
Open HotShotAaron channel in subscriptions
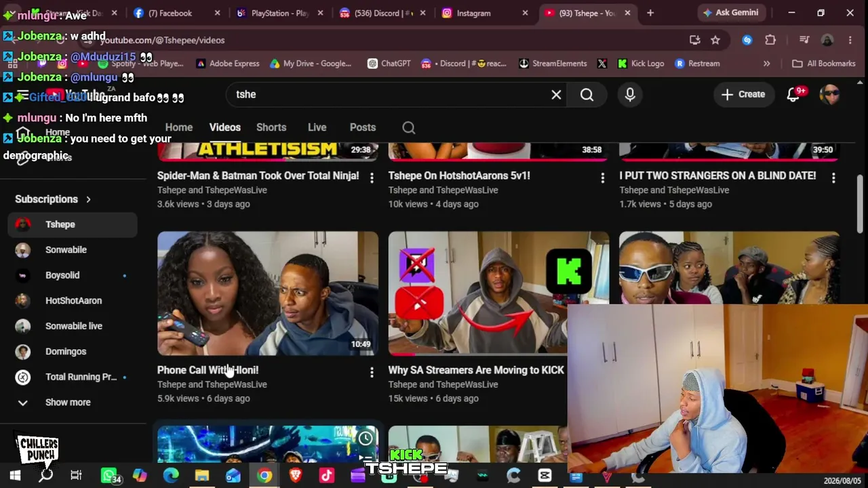coord(73,301)
